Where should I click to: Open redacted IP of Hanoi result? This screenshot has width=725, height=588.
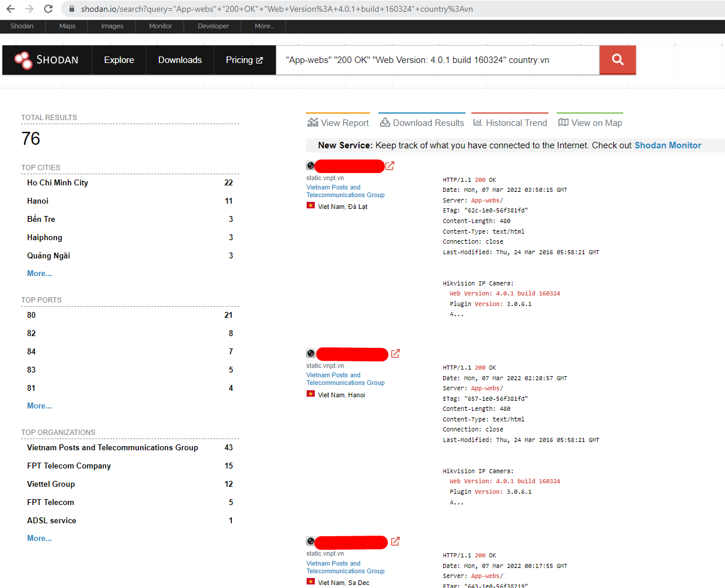click(x=352, y=354)
